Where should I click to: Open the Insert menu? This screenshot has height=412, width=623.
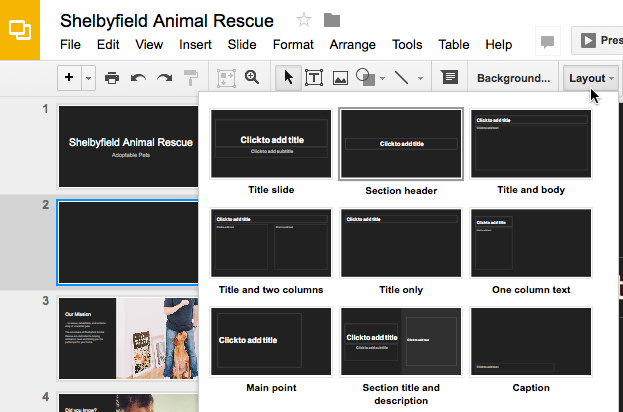pyautogui.click(x=195, y=44)
